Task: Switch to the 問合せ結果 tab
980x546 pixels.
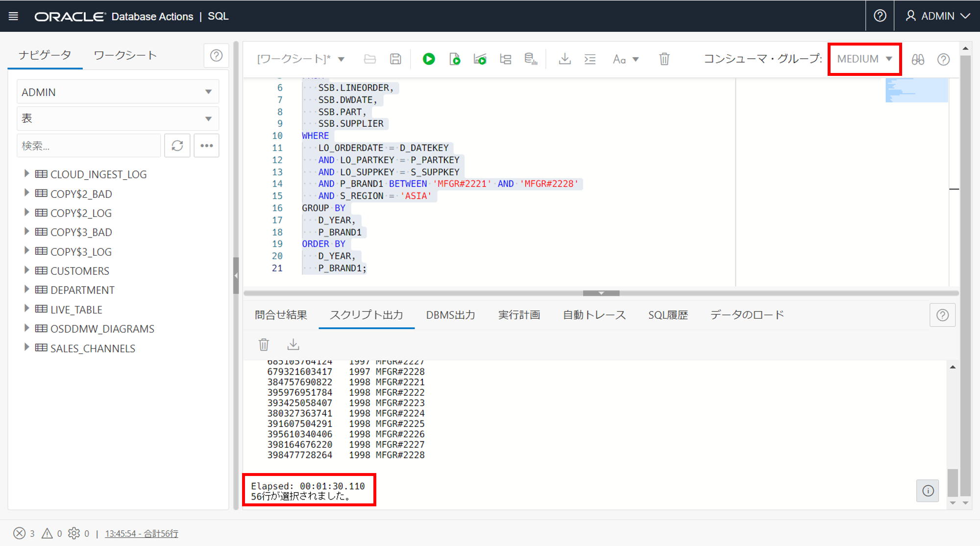Action: click(x=281, y=315)
